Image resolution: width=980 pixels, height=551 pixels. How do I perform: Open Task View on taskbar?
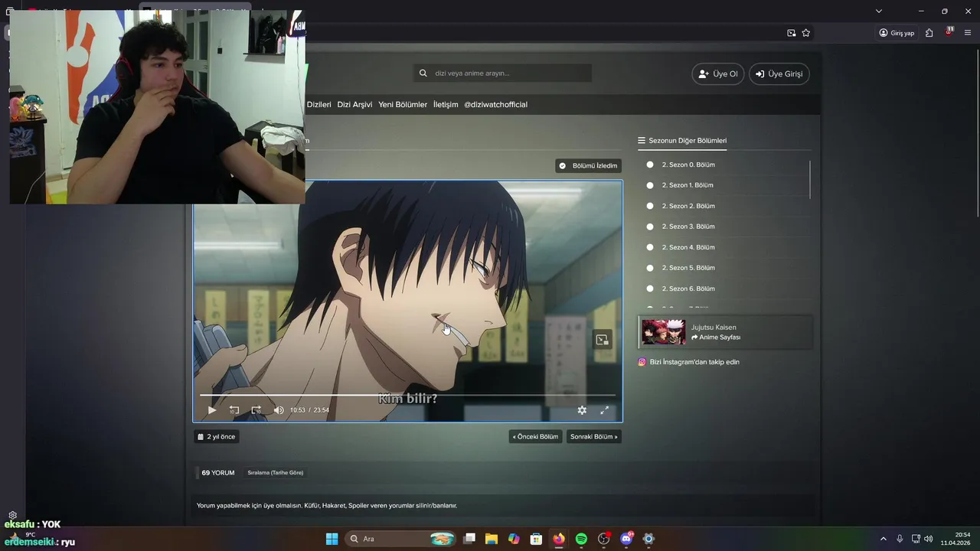(469, 539)
